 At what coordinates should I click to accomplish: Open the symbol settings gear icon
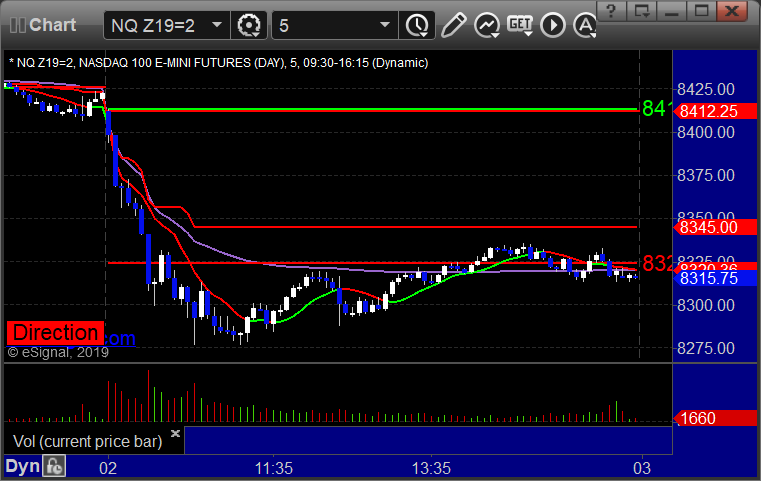249,25
